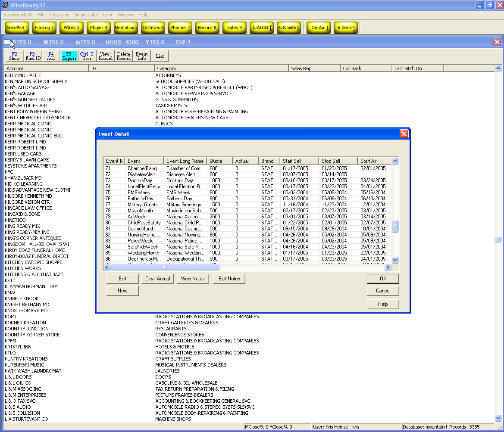Select the KWIK WASH LAUNDROMAT account row
Screen dimensions: 504x432
pyautogui.click(x=249, y=371)
